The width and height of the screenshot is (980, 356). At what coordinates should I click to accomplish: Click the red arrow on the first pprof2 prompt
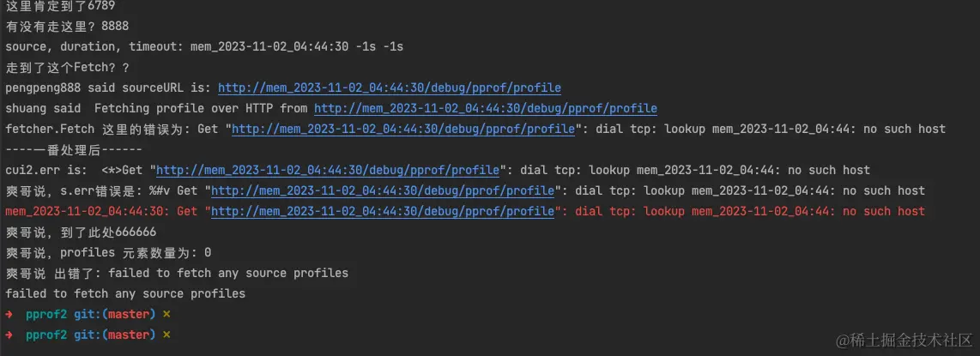tap(9, 314)
